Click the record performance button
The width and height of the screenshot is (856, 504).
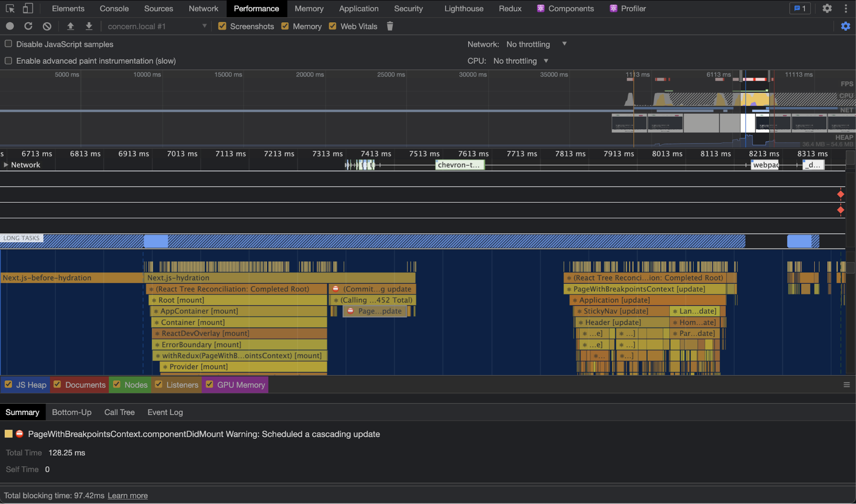pyautogui.click(x=9, y=27)
